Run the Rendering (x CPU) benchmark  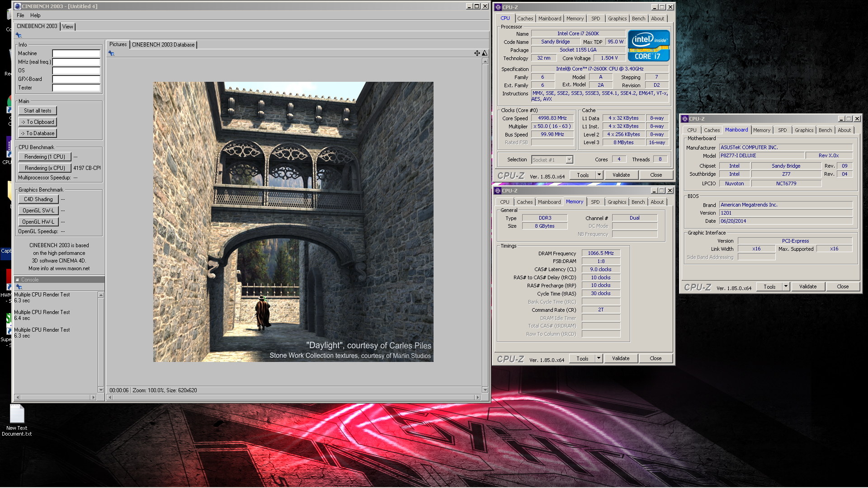(45, 168)
